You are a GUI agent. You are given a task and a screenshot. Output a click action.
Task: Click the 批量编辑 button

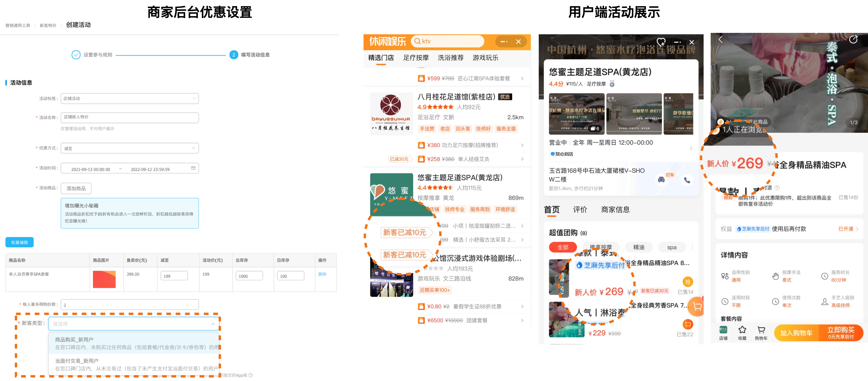(x=19, y=242)
